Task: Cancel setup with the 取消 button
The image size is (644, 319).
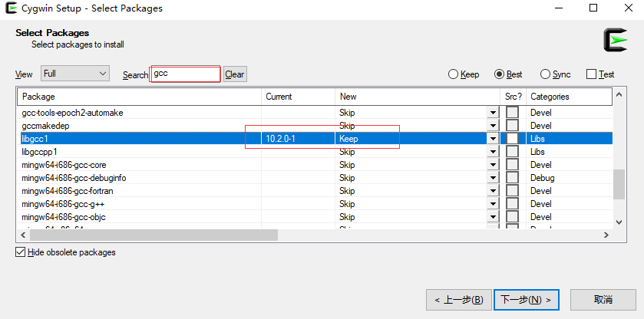Action: [x=603, y=300]
